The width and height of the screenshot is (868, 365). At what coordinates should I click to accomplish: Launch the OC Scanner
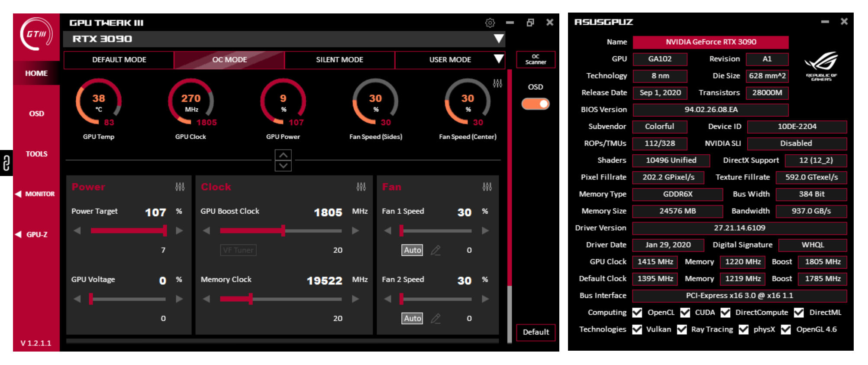(536, 59)
